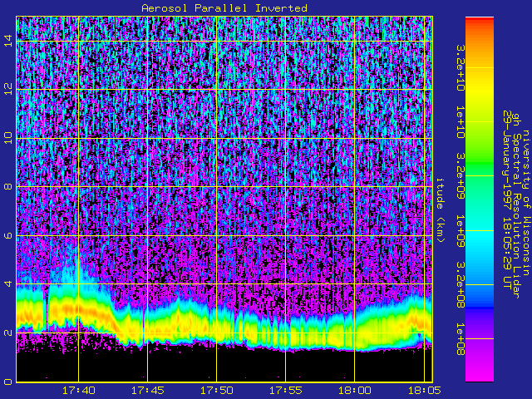Click the altitude axis label 4
The width and height of the screenshot is (532, 399).
[8, 283]
